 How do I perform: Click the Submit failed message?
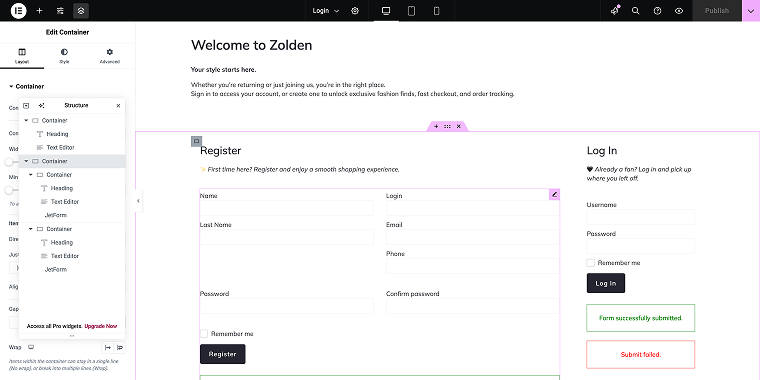640,354
